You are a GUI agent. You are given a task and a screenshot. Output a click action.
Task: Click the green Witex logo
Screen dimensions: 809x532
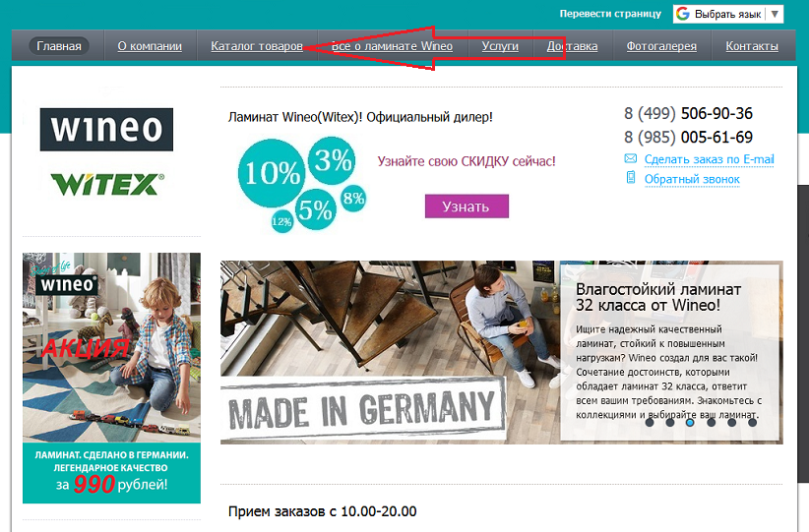click(x=107, y=184)
